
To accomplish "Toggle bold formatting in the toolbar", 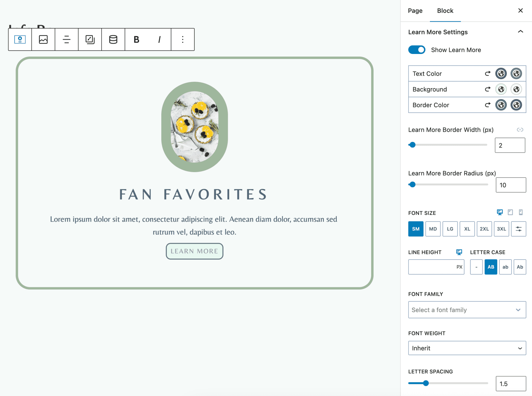I will pyautogui.click(x=136, y=39).
